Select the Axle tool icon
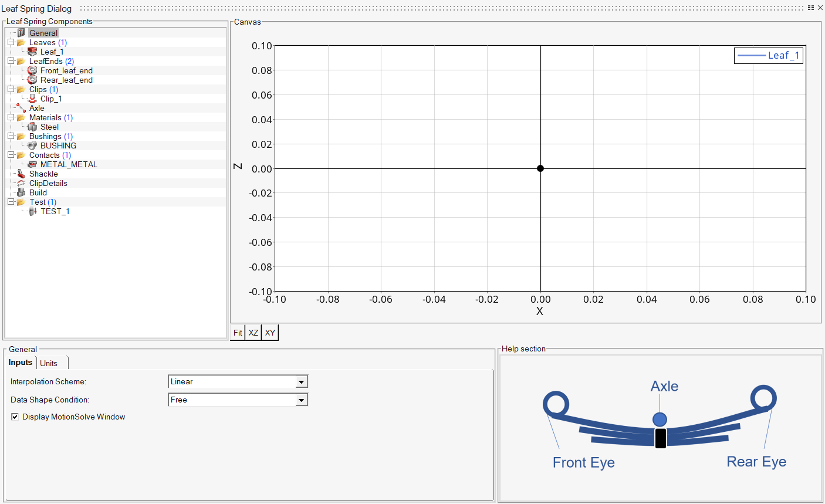Screen dimensions: 825x504 point(22,108)
